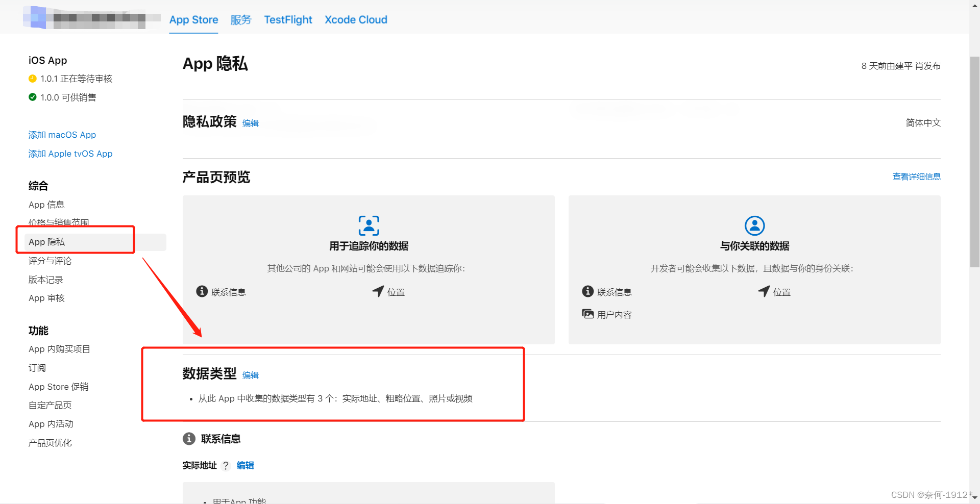Select App 隐私 in the sidebar
The width and height of the screenshot is (980, 504).
click(95, 242)
